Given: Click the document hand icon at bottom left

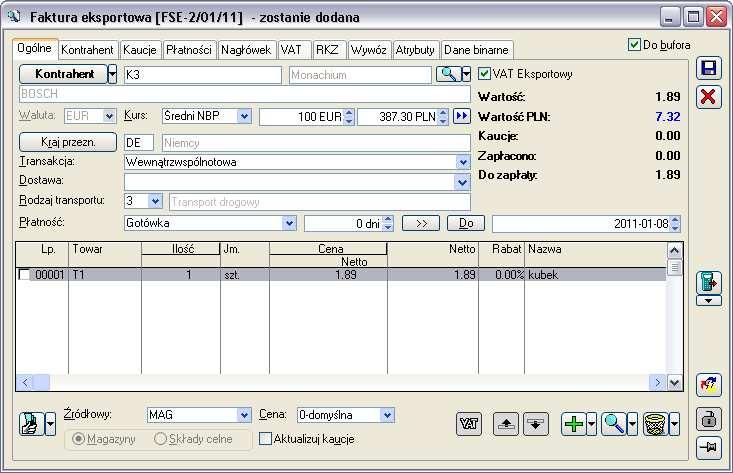Looking at the screenshot, I should pos(31,424).
